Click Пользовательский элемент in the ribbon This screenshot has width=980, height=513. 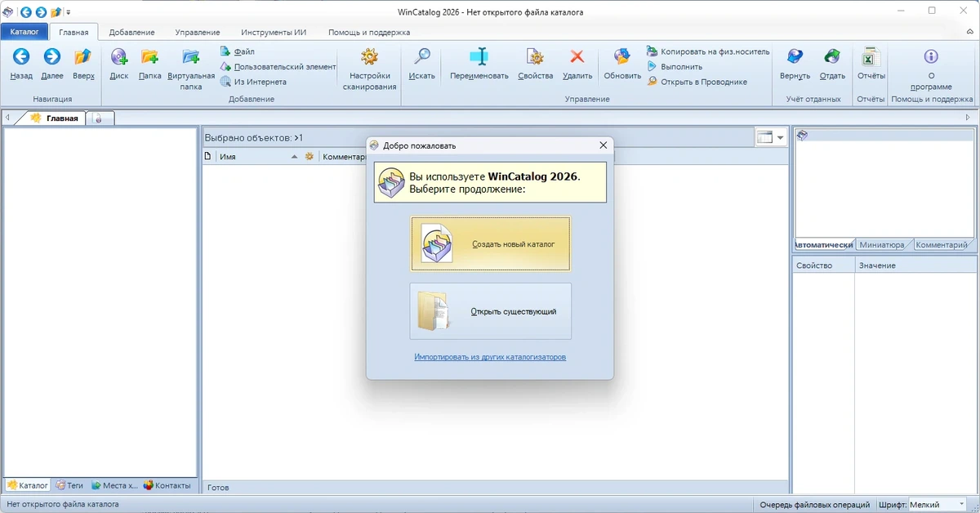(278, 67)
